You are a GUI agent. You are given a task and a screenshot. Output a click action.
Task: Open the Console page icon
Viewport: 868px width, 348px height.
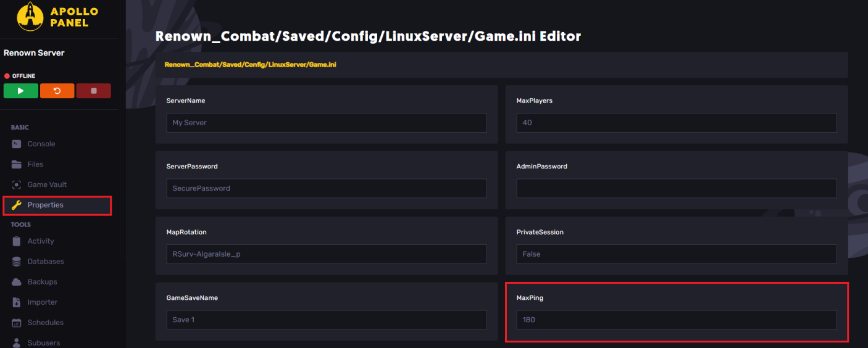17,144
